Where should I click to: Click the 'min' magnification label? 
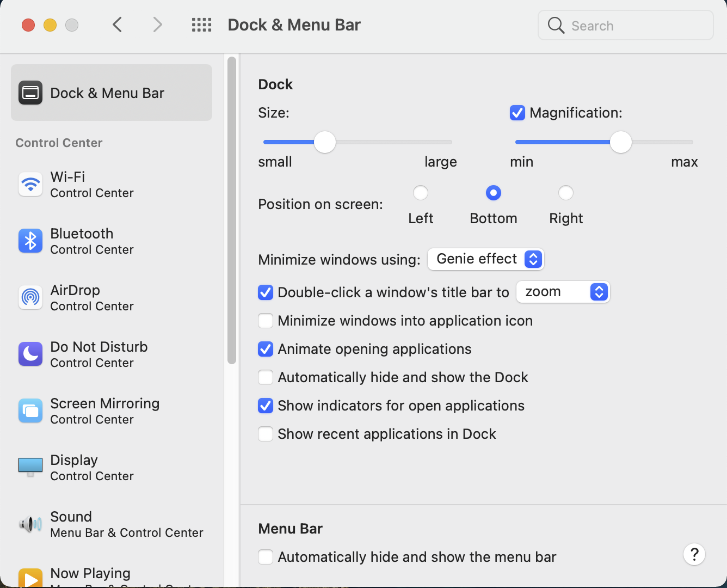point(521,162)
